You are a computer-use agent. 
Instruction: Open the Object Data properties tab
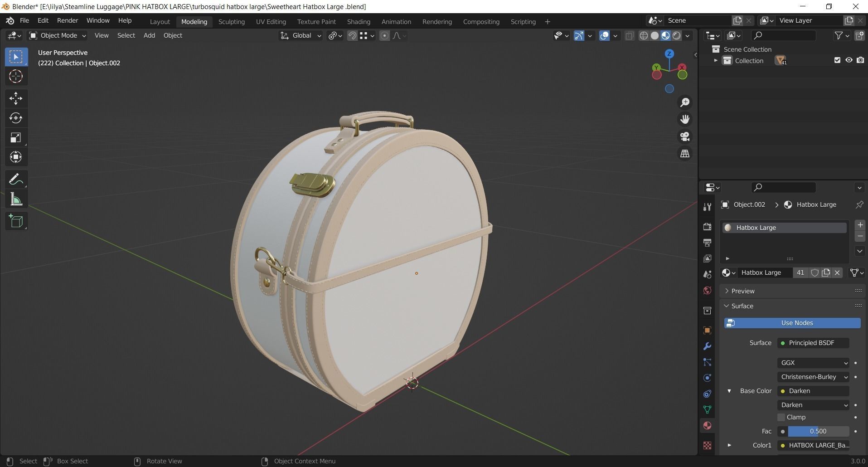(707, 409)
